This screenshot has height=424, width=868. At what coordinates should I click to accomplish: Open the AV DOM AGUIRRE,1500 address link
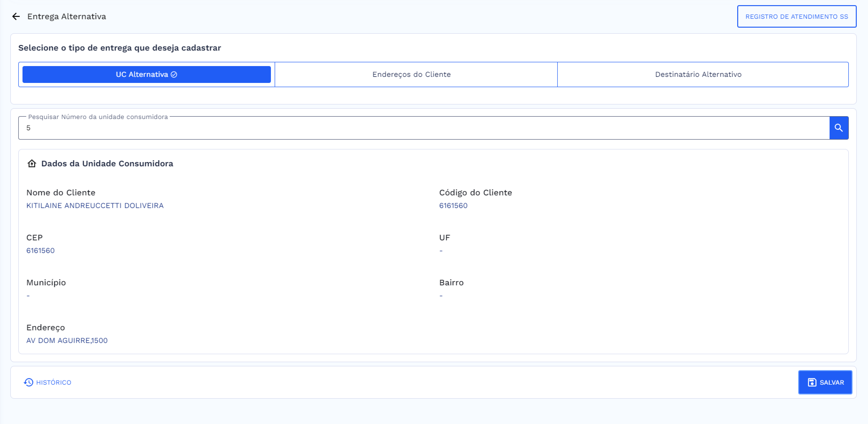pos(67,340)
